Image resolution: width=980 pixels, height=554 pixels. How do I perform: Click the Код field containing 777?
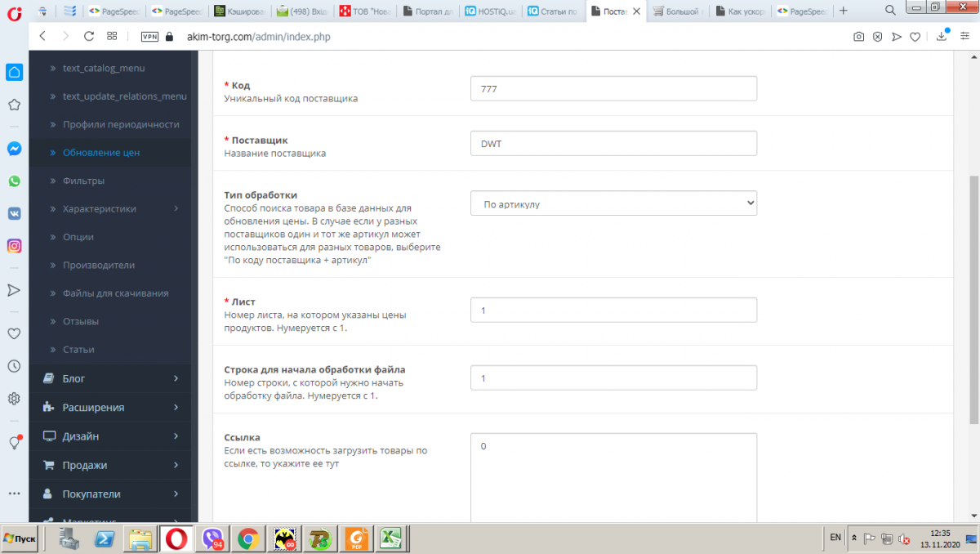(613, 88)
